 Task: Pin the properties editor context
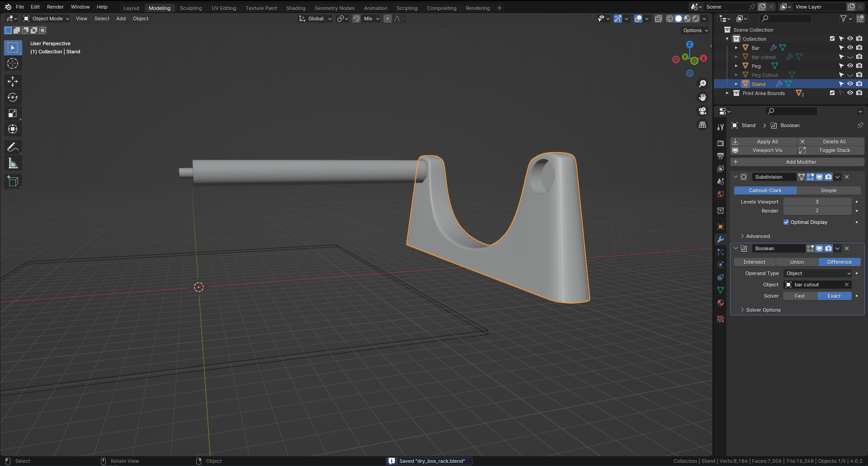coord(860,125)
